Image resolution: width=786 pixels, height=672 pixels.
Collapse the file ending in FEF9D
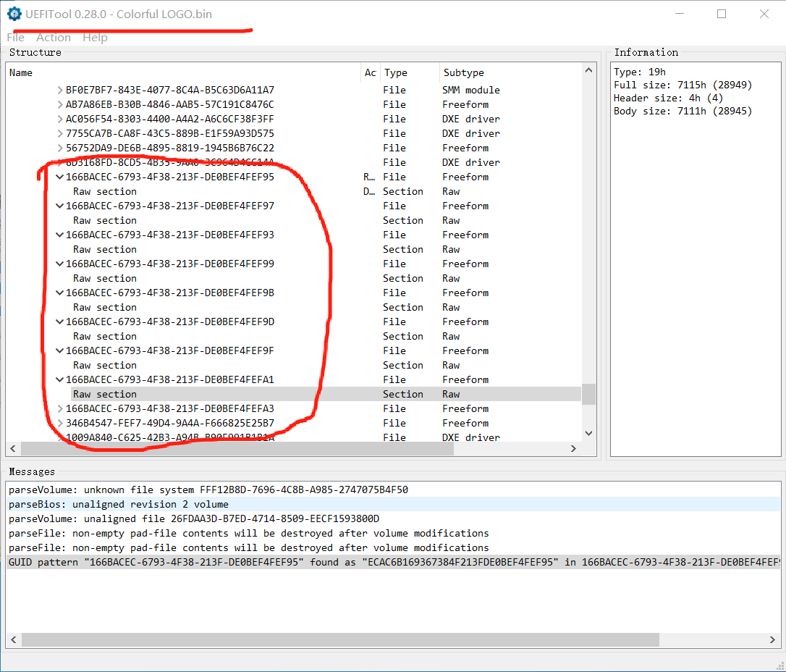pyautogui.click(x=59, y=322)
